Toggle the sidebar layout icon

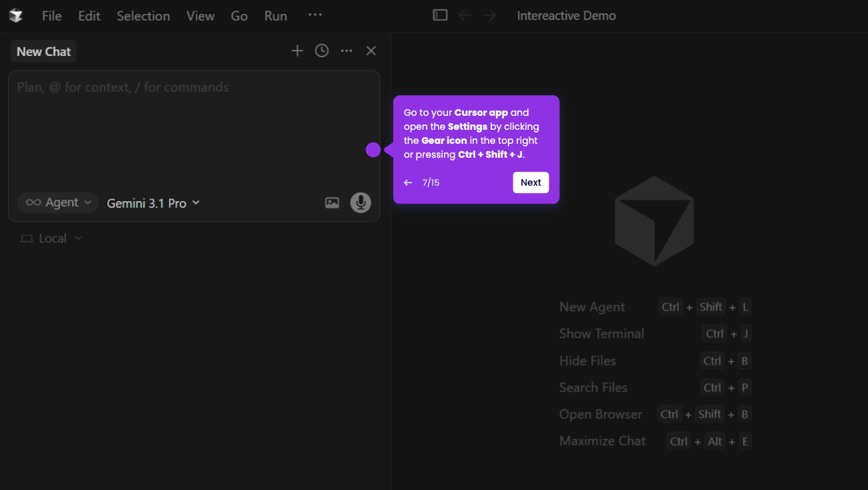point(440,15)
